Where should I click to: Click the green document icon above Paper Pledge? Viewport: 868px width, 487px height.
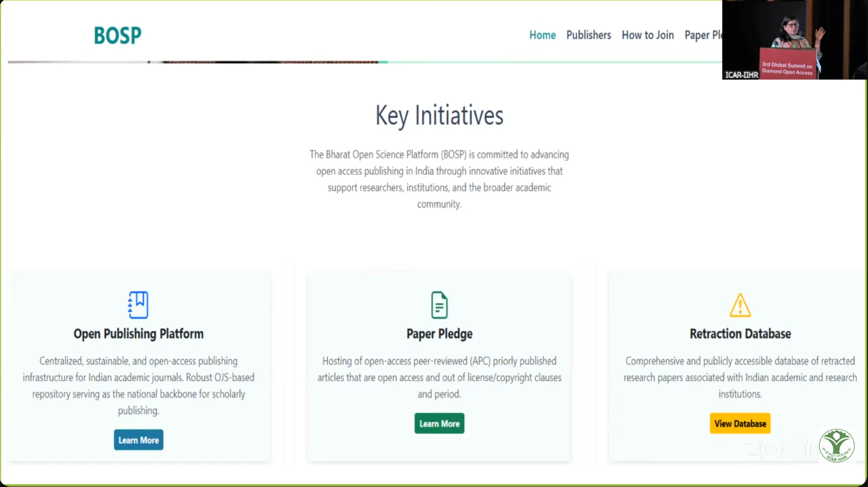tap(439, 305)
